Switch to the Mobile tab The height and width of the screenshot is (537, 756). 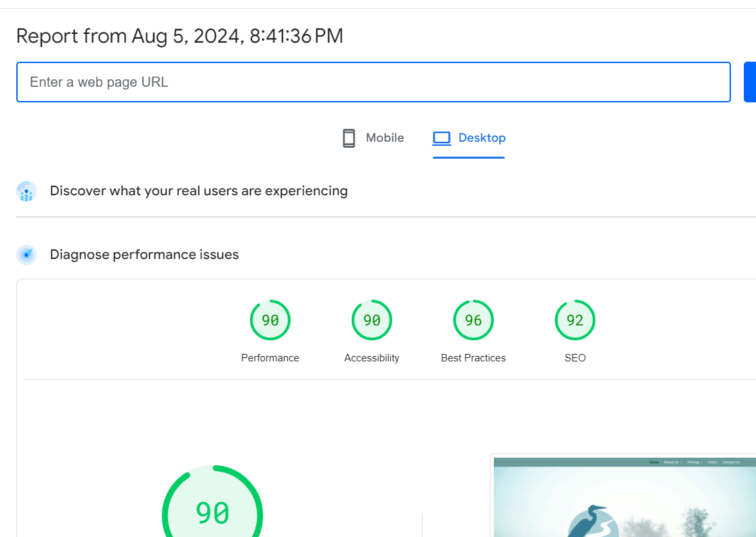point(373,138)
